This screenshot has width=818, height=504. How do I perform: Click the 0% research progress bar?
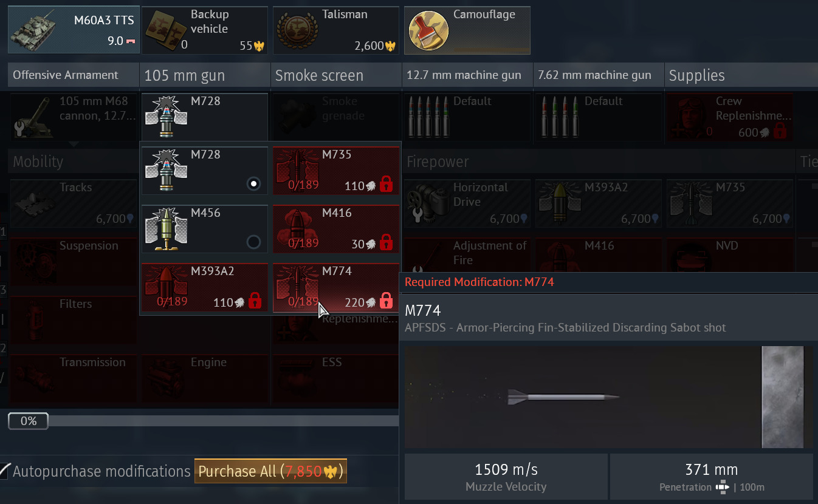tap(203, 421)
